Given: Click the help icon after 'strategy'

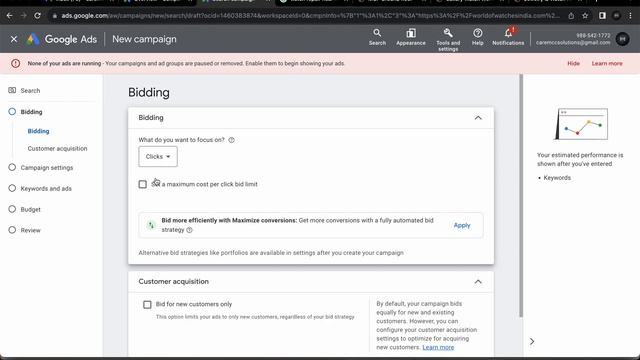Looking at the screenshot, I should [x=189, y=230].
